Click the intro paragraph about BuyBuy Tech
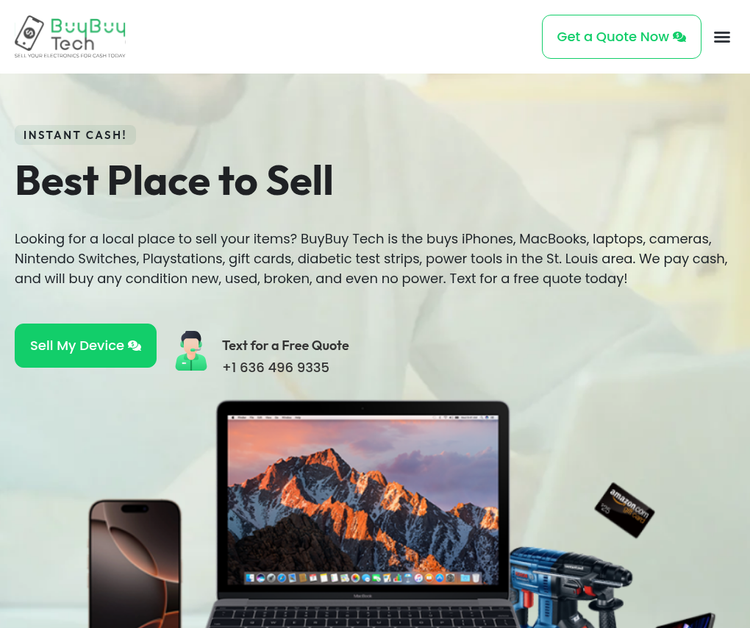The height and width of the screenshot is (628, 750). tap(371, 258)
